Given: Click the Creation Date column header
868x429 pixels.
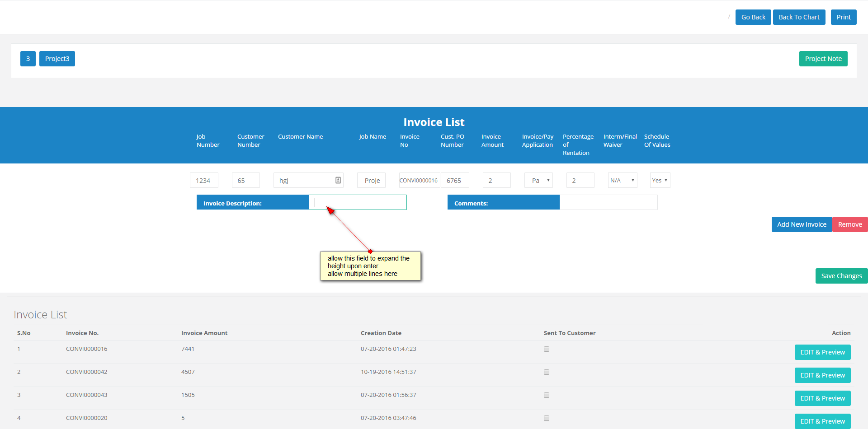Looking at the screenshot, I should 381,333.
